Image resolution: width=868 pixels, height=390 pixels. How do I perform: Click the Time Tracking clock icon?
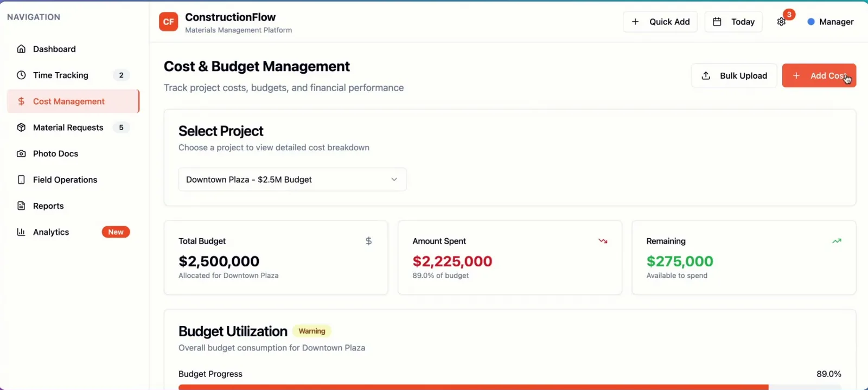(x=21, y=75)
